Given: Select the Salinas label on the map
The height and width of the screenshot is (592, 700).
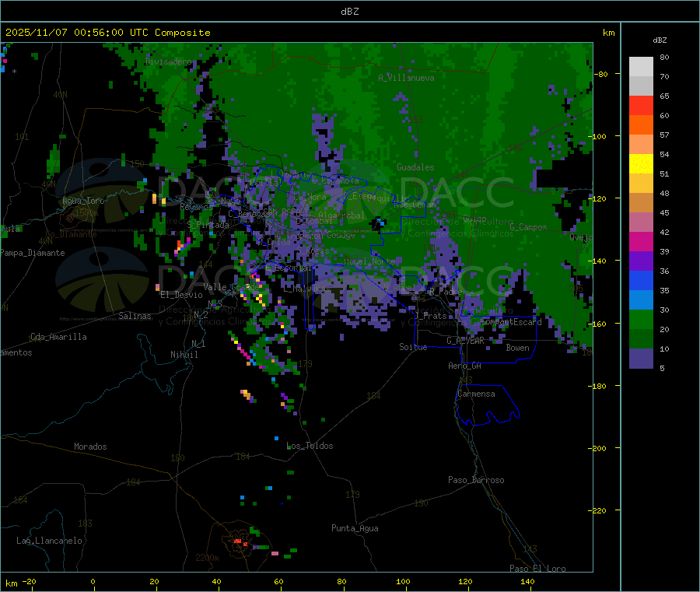Looking at the screenshot, I should point(135,316).
